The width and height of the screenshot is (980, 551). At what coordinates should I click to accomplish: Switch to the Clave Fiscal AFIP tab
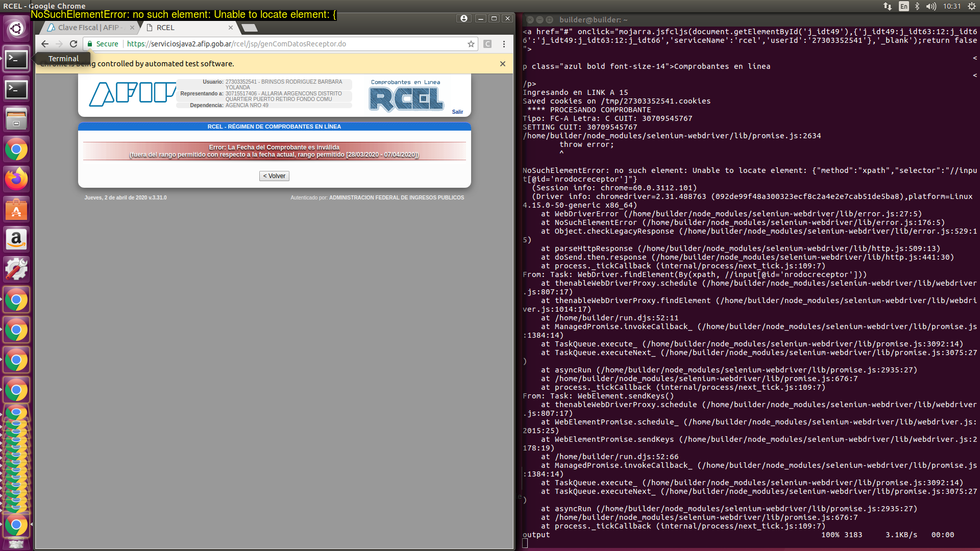pyautogui.click(x=89, y=28)
